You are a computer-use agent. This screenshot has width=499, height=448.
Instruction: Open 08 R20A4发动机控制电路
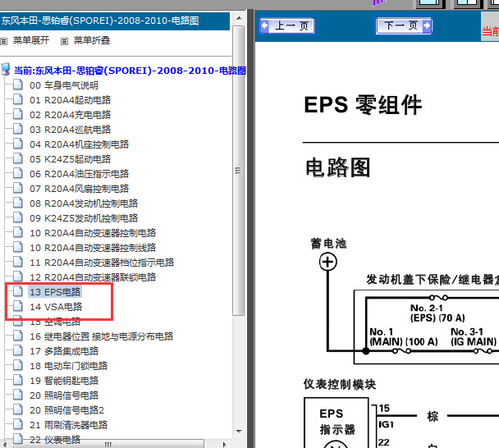[84, 203]
